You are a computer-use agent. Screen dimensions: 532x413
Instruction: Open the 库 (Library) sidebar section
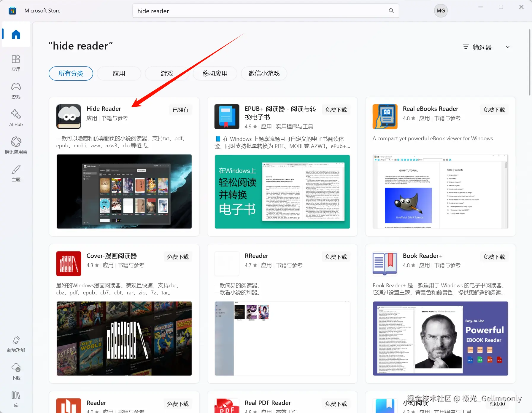tap(16, 399)
